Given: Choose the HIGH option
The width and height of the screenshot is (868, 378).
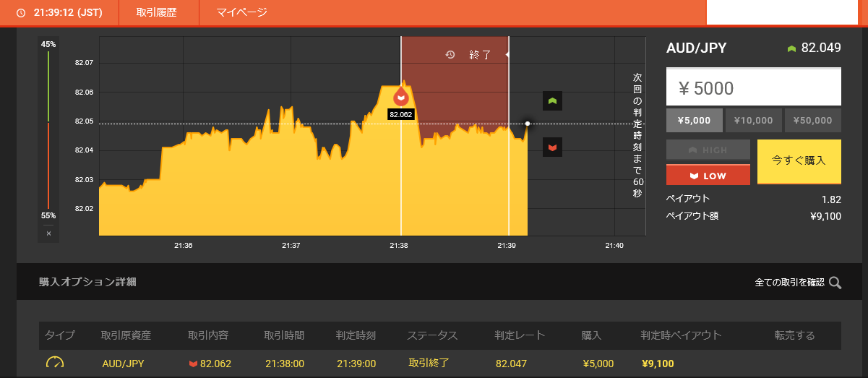Looking at the screenshot, I should (708, 150).
